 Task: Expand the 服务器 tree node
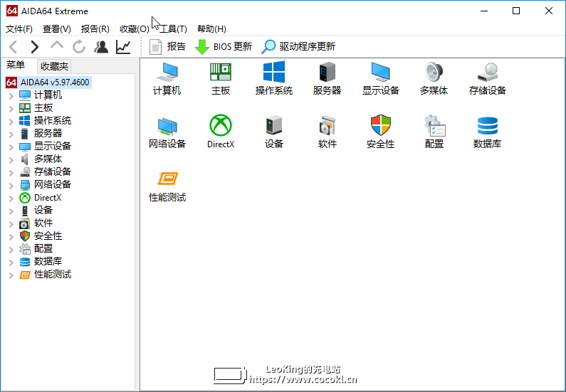[11, 134]
